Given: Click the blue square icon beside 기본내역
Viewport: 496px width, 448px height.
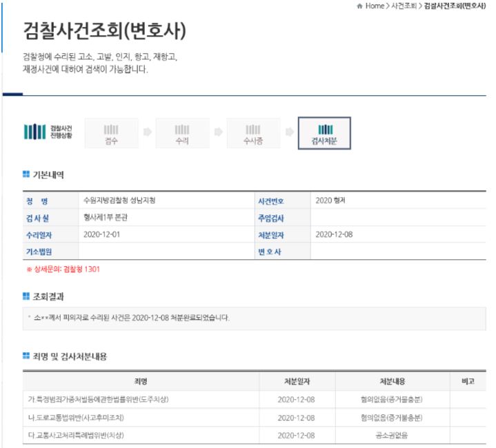Looking at the screenshot, I should pyautogui.click(x=26, y=174).
